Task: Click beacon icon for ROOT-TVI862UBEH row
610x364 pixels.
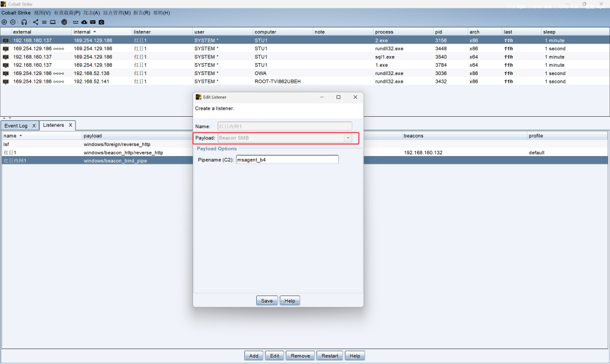Action: pos(5,81)
